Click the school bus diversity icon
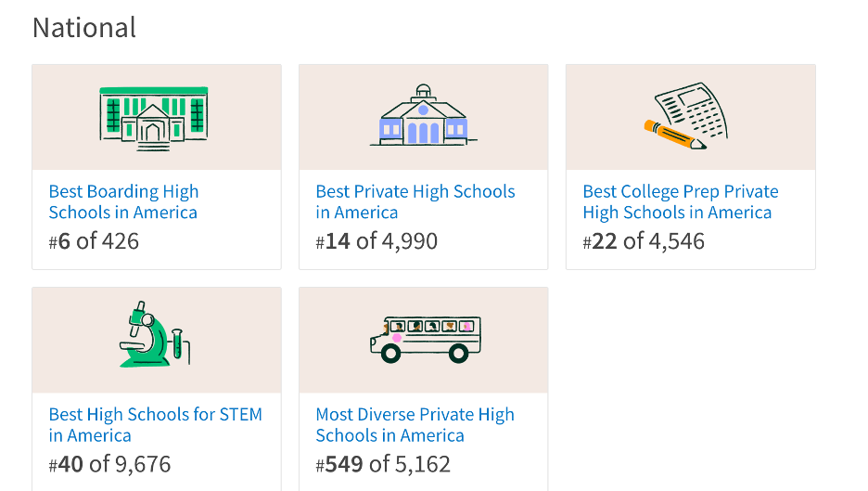868x491 pixels. tap(425, 340)
